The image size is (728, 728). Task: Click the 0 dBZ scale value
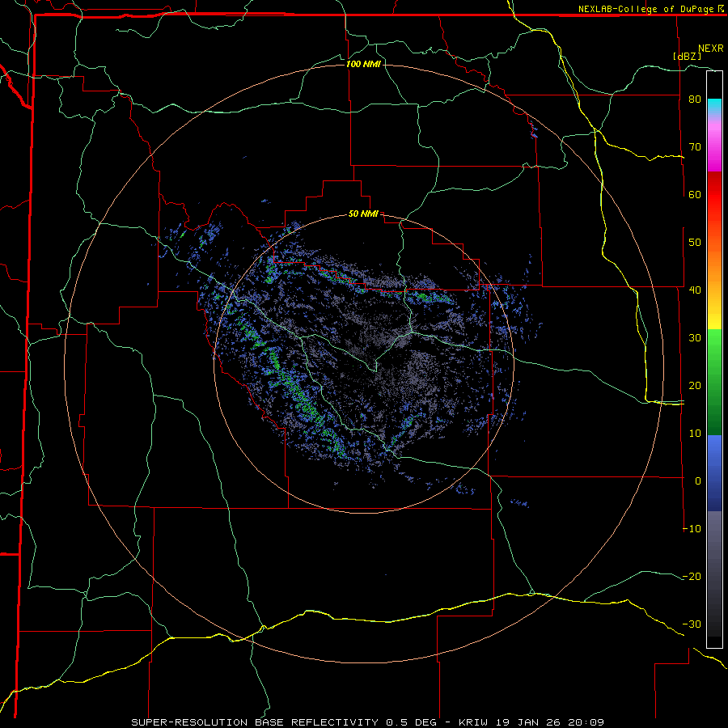[x=698, y=481]
